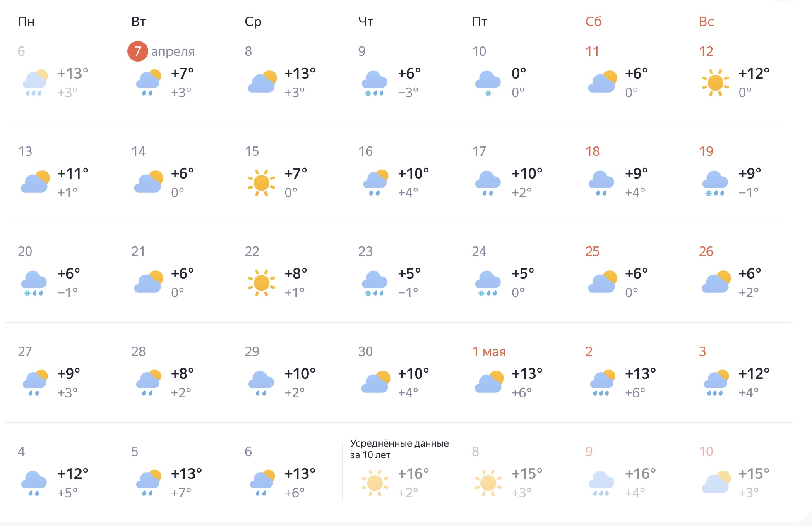Click the faded sun icon for May 8
This screenshot has width=812, height=526.
(x=488, y=483)
